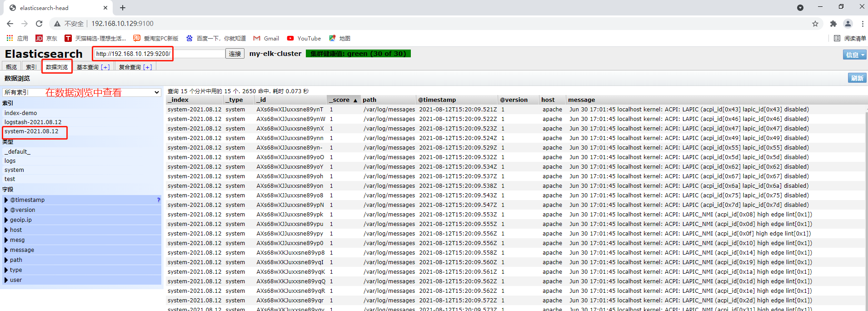The width and height of the screenshot is (868, 311).
Task: Open the extensions puzzle icon
Action: 833,24
